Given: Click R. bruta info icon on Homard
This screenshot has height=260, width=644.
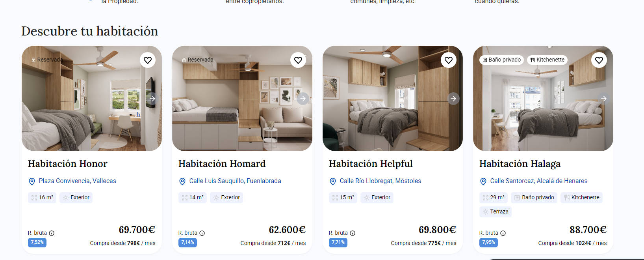Looking at the screenshot, I should tap(202, 233).
